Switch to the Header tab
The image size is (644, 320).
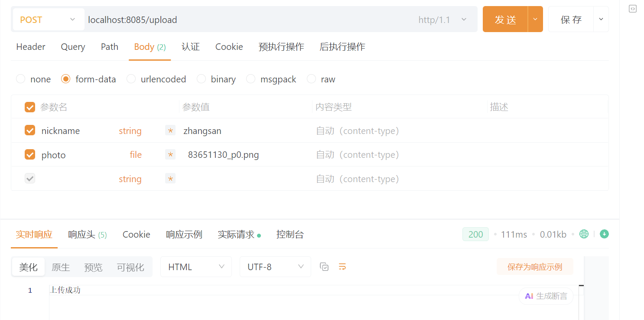(x=31, y=47)
